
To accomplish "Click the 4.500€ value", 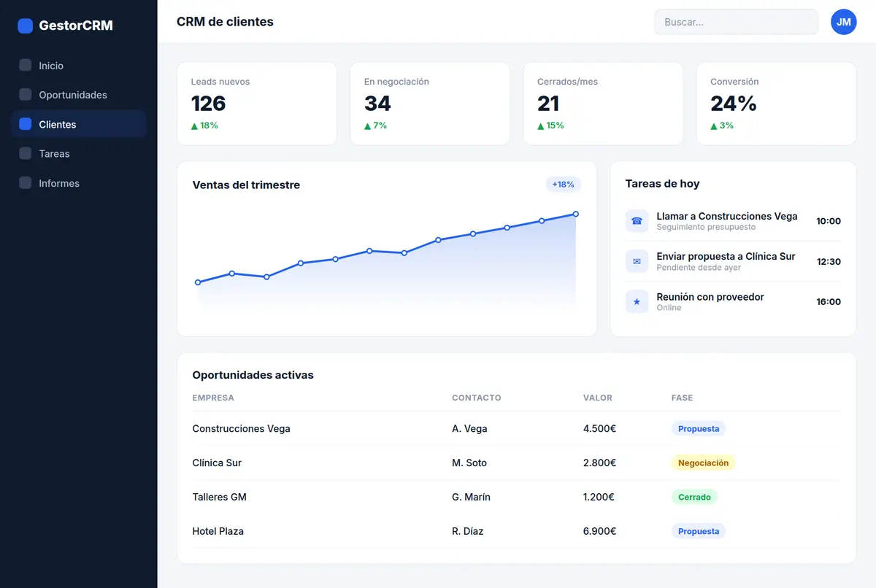I will tap(599, 428).
